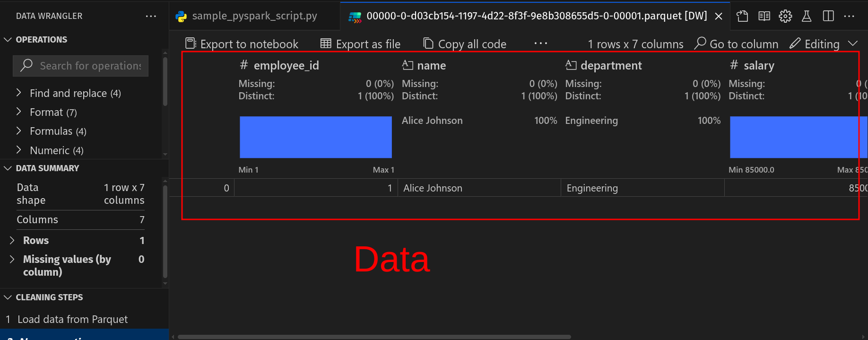
Task: Click the open-file icon in the editor title bar
Action: 742,16
